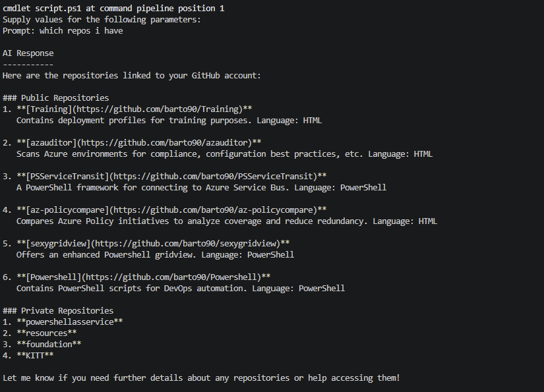Click the closing 'Let me know' message line
Image resolution: width=544 pixels, height=392 pixels.
coord(201,378)
